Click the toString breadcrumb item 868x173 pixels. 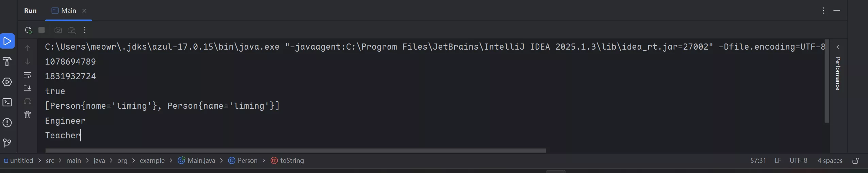coord(292,161)
